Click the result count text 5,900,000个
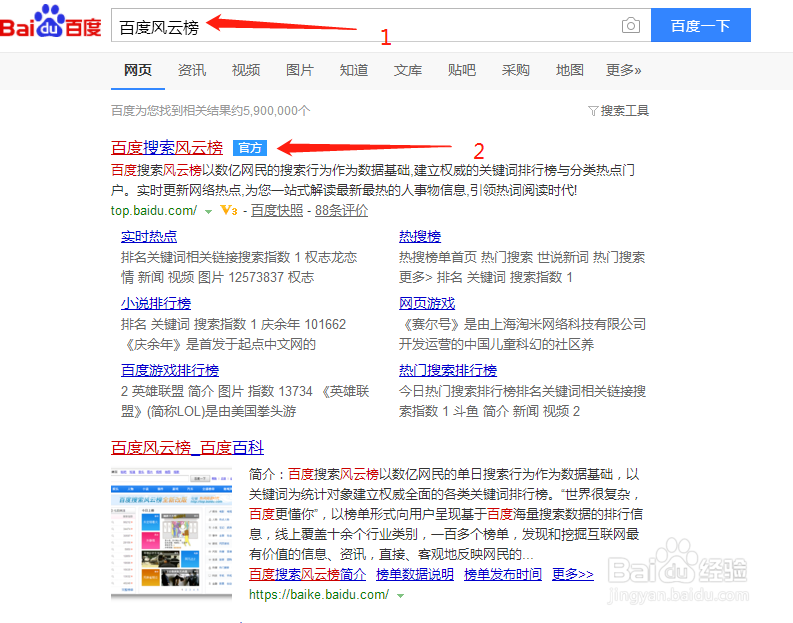The width and height of the screenshot is (793, 623). pyautogui.click(x=276, y=111)
